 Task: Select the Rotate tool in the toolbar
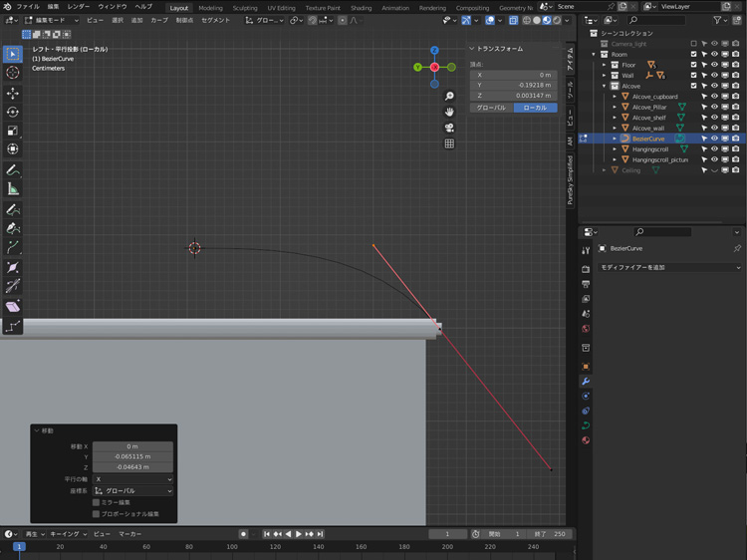(x=13, y=112)
